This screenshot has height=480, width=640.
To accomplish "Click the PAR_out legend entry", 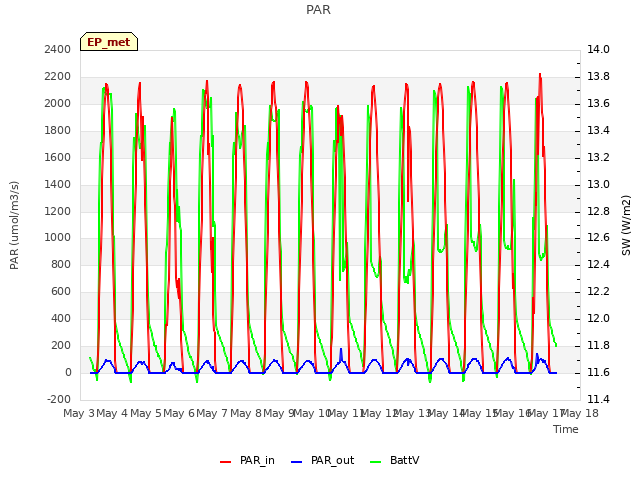I will (x=322, y=460).
